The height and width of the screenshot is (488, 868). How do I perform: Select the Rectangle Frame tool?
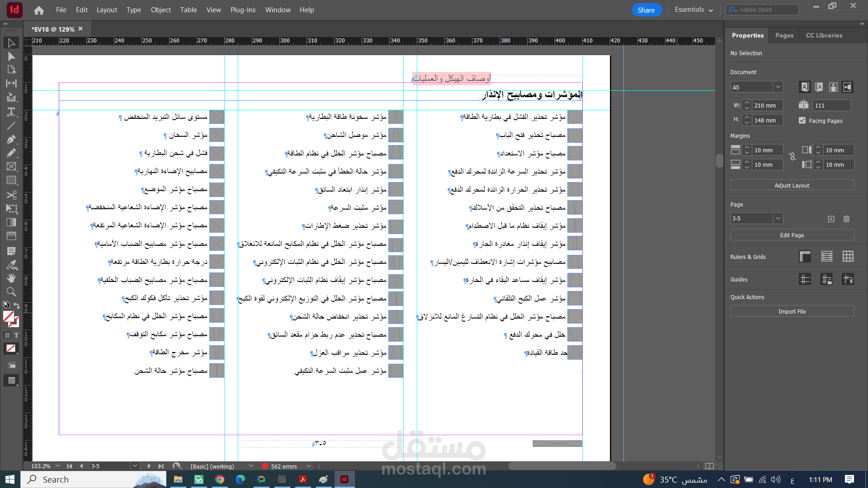pyautogui.click(x=11, y=166)
